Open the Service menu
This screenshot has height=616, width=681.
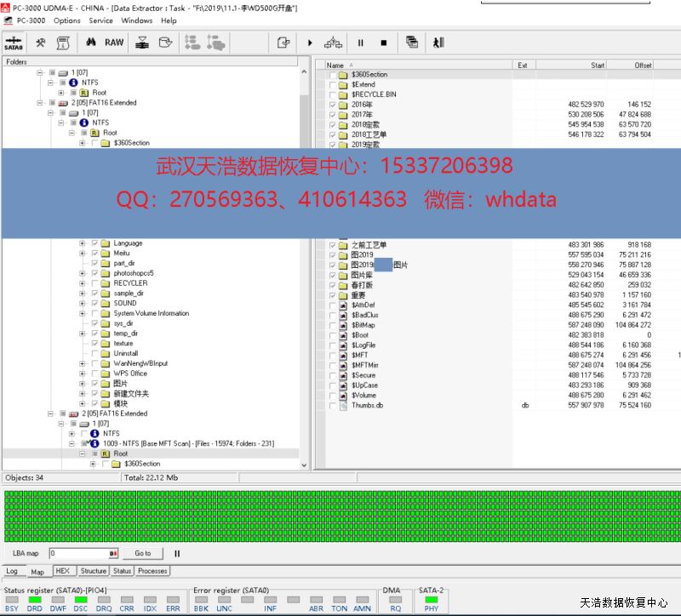(100, 20)
